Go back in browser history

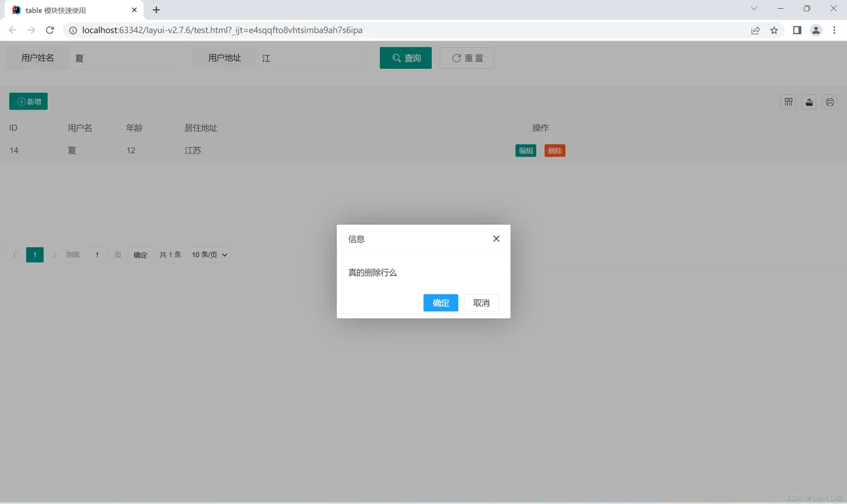13,30
